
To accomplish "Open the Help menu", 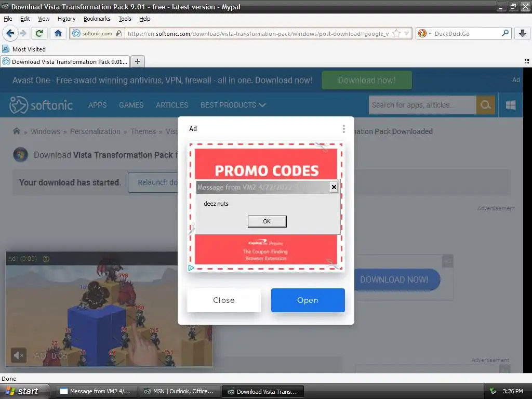I will click(144, 19).
